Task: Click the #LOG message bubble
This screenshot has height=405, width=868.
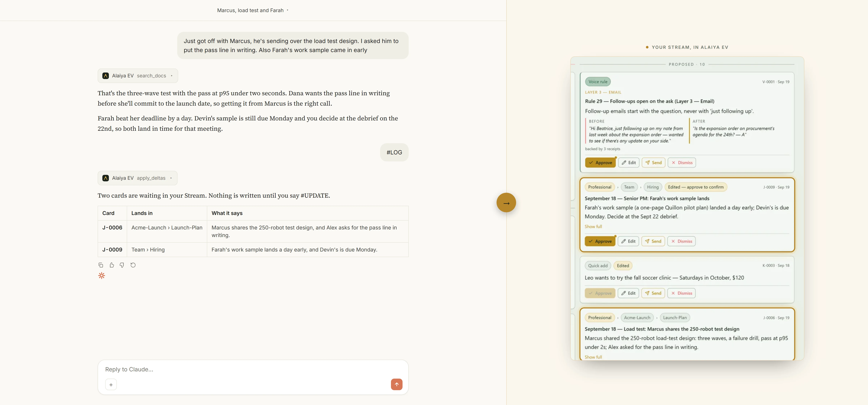Action: 394,152
